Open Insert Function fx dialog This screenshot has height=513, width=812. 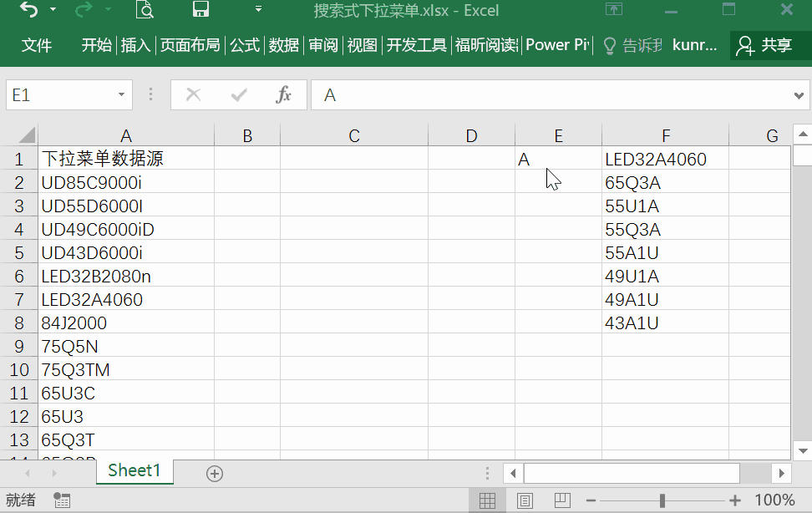tap(284, 94)
